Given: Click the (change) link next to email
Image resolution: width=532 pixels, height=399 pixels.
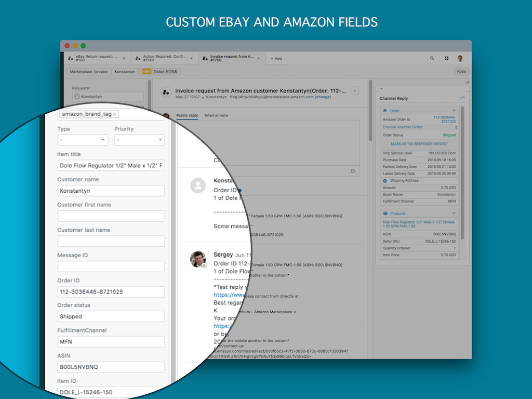Looking at the screenshot, I should tap(323, 97).
